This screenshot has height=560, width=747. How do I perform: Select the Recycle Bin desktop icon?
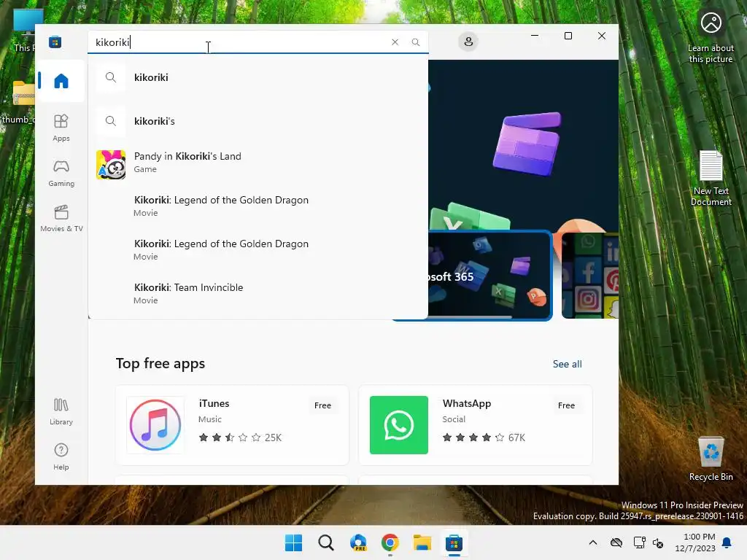[x=711, y=459]
